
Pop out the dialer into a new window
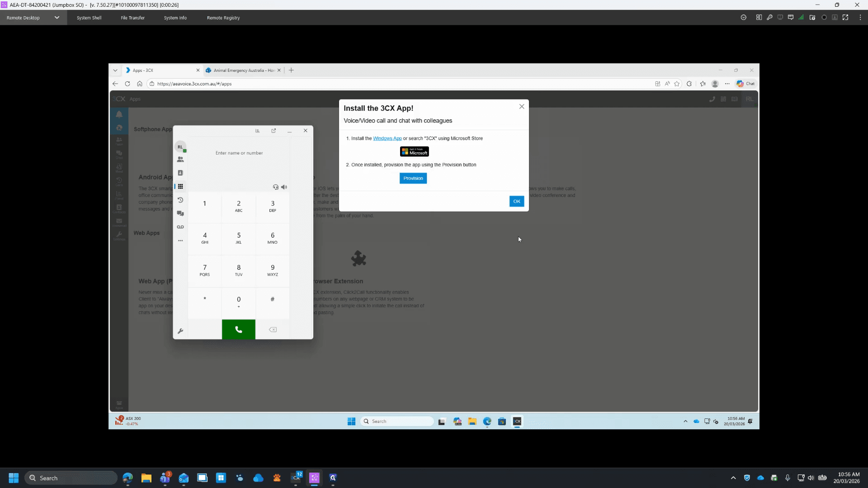click(x=274, y=131)
